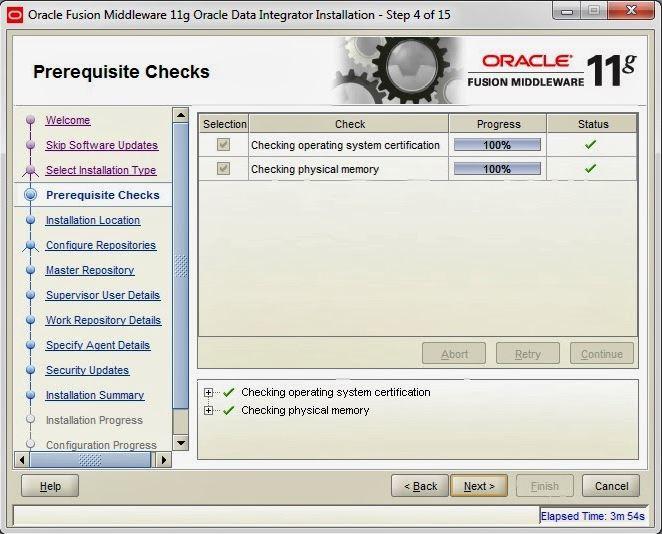The width and height of the screenshot is (662, 534).
Task: Click the 100% progress bar for operating system certification
Action: tap(497, 145)
